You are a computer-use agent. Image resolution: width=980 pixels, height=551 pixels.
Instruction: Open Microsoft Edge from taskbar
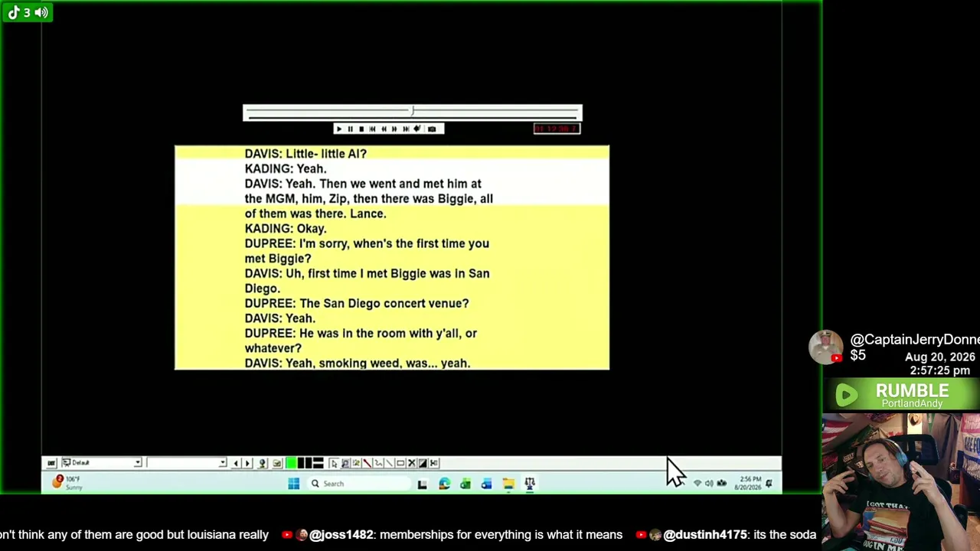[444, 484]
